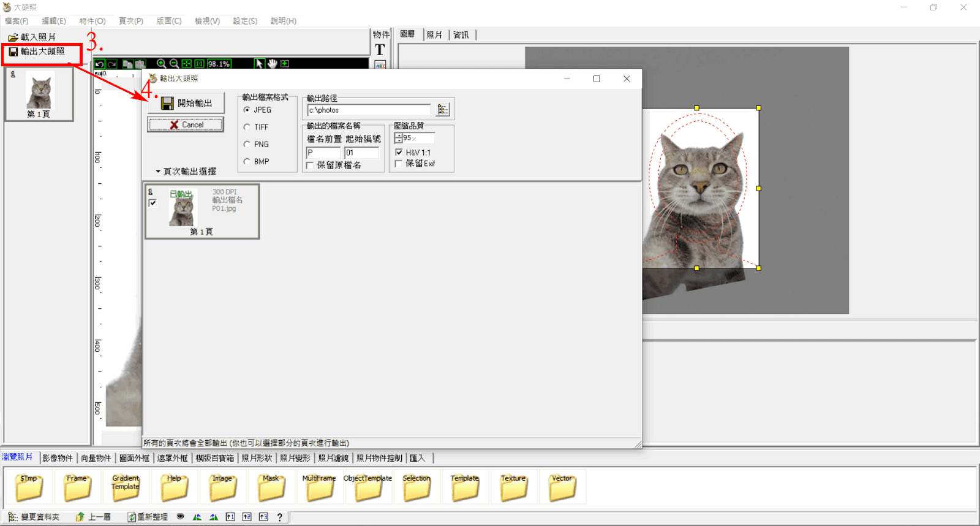Click the green plus selection tool icon
The image size is (980, 526).
point(285,64)
